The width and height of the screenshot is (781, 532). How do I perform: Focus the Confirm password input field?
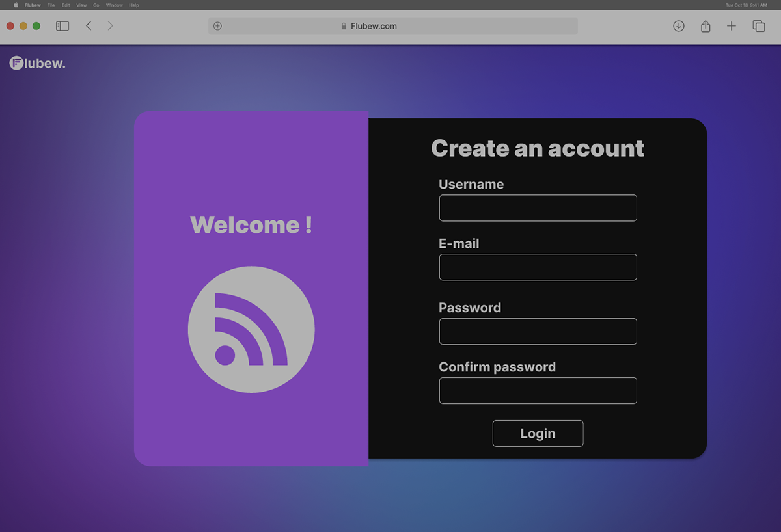[x=538, y=391]
